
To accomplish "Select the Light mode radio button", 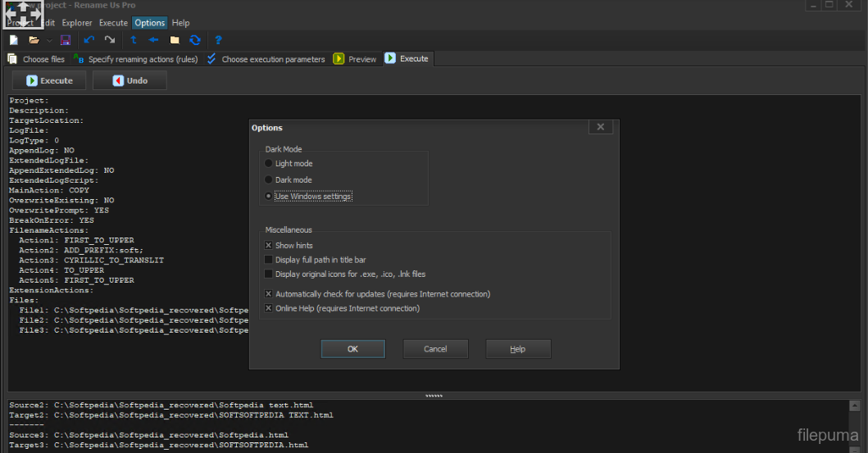I will [269, 164].
